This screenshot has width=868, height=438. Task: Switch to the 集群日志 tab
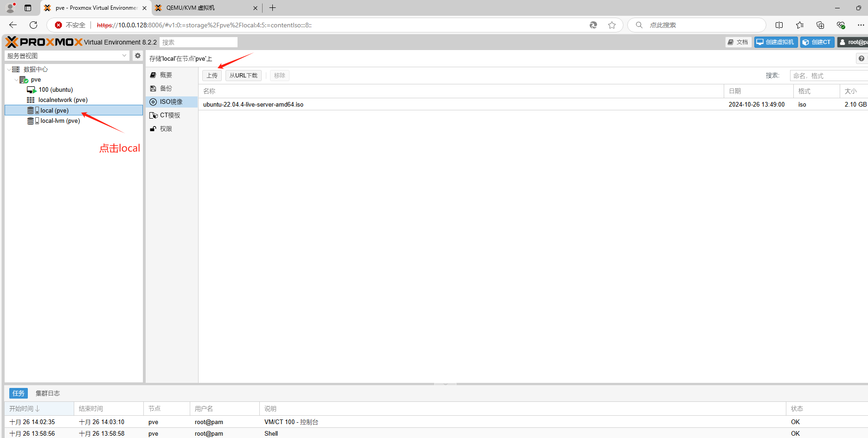[x=48, y=394]
